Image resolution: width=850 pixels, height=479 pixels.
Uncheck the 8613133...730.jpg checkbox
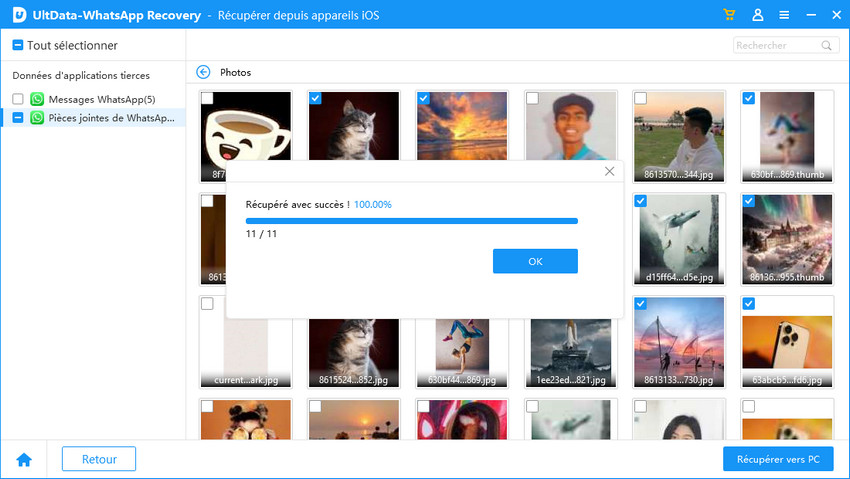point(640,303)
